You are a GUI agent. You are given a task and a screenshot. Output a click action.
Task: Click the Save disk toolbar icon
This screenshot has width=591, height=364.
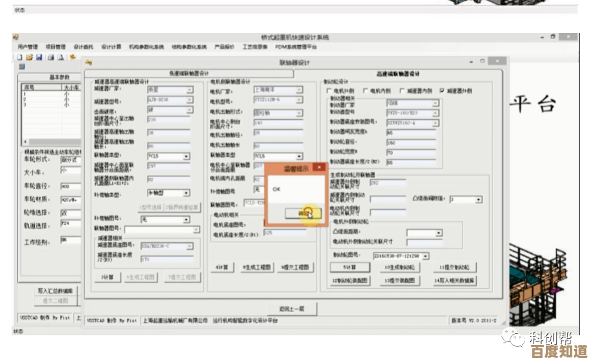[40, 57]
